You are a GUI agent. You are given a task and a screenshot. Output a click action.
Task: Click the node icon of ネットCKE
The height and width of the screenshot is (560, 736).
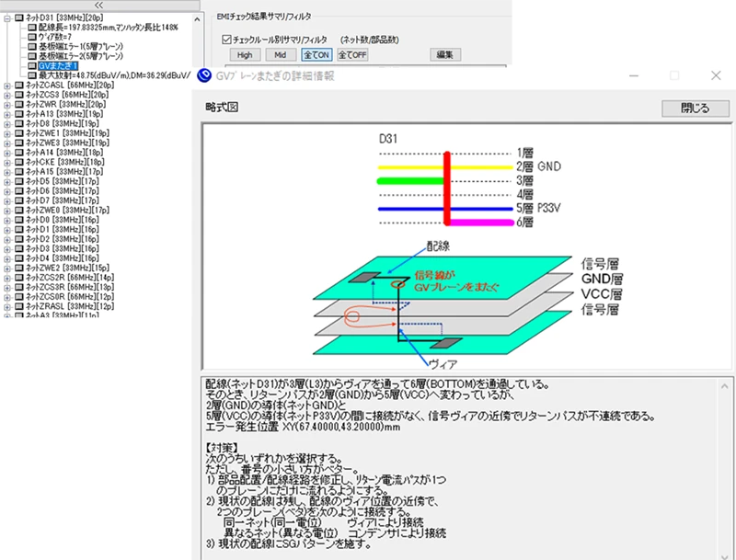18,162
